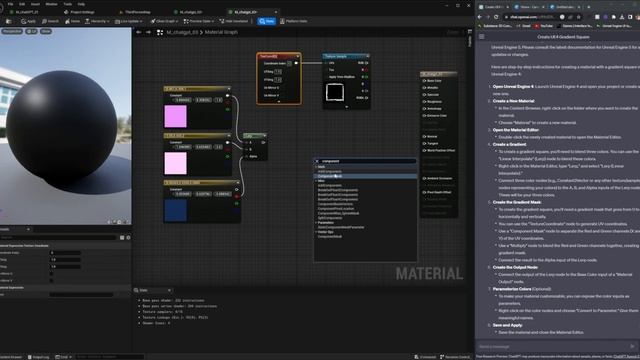Toggle the Un-Mirror V checkbox in Details
640x360 pixels.
(x=51, y=280)
